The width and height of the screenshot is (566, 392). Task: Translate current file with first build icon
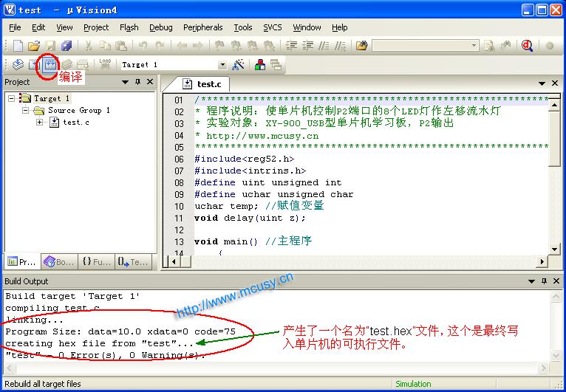pyautogui.click(x=18, y=64)
